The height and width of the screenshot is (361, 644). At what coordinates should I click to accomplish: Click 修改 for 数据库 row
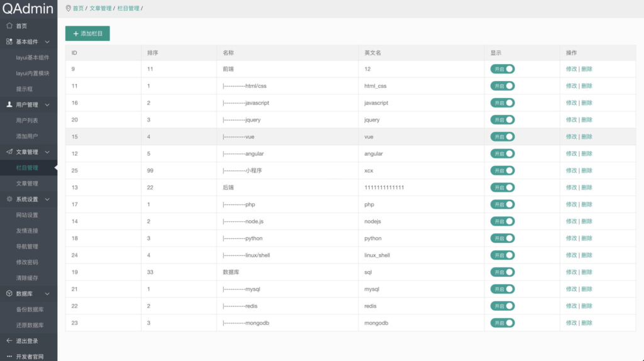coord(571,272)
